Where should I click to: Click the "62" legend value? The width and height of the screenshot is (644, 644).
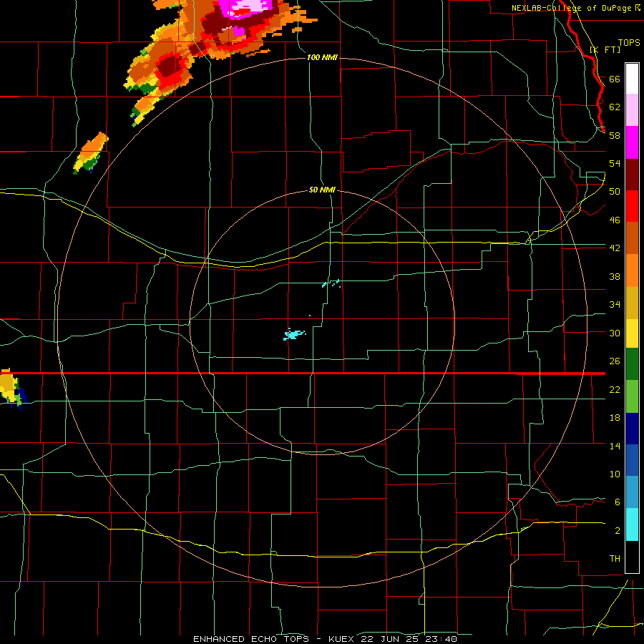click(x=615, y=107)
